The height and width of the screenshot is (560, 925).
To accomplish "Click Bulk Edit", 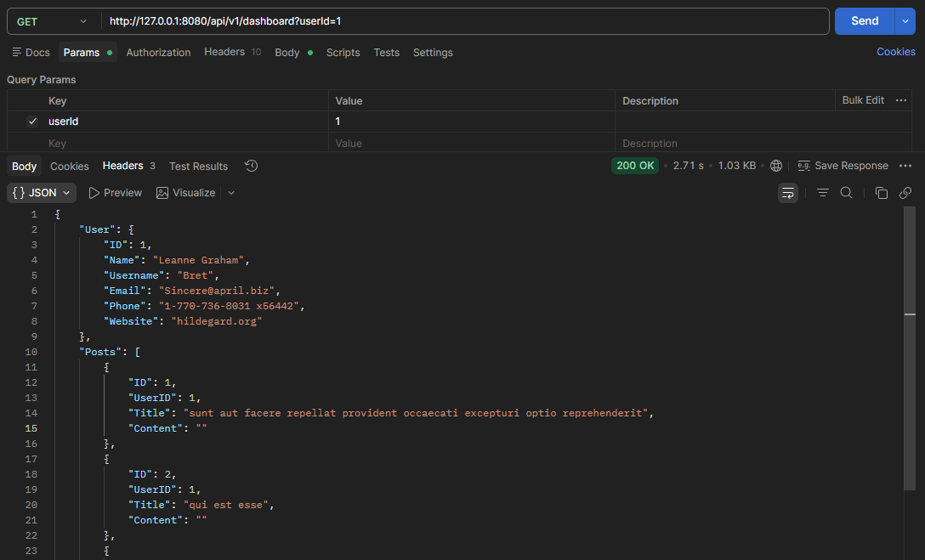I will [863, 100].
